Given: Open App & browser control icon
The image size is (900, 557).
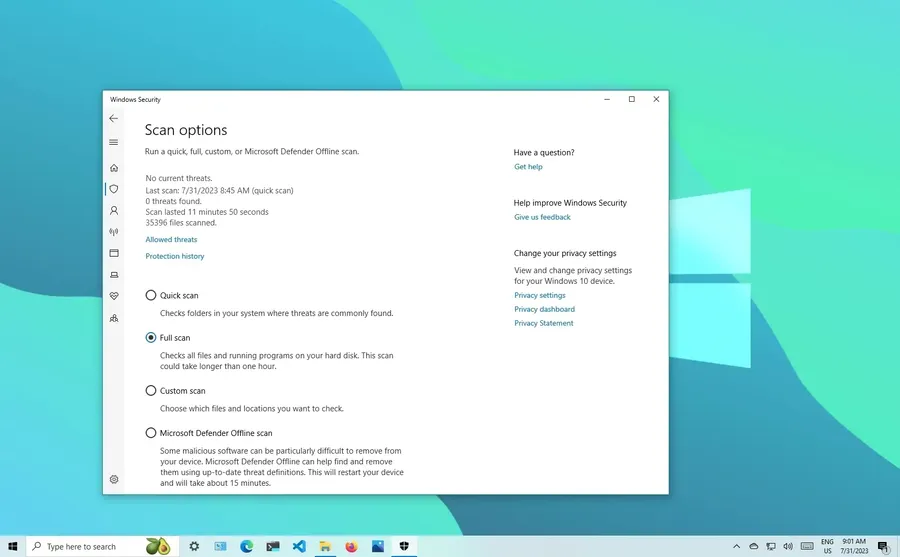Looking at the screenshot, I should [x=114, y=253].
